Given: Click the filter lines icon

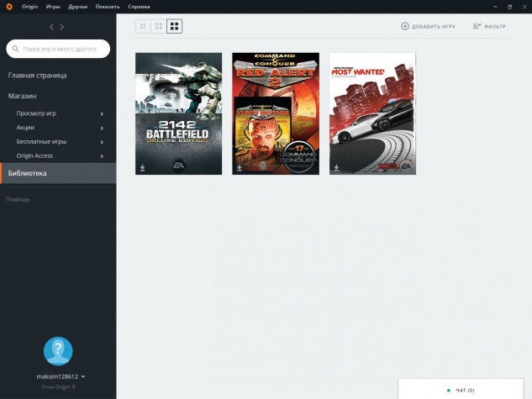Looking at the screenshot, I should point(477,26).
